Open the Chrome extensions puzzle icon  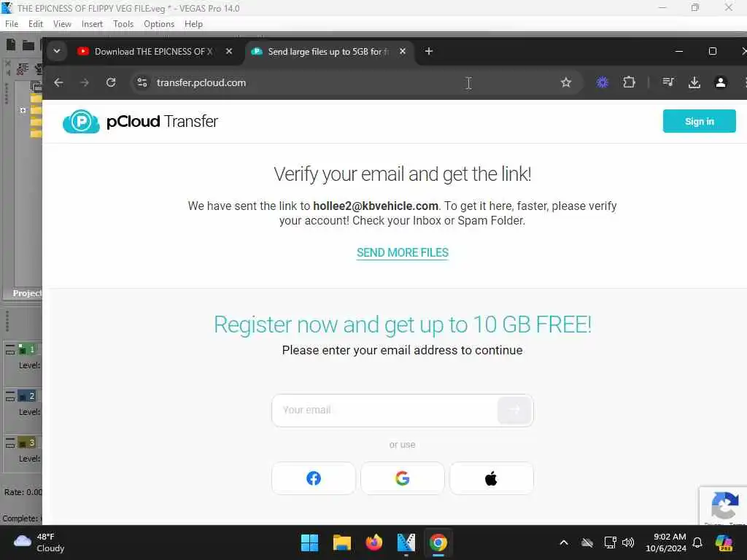tap(629, 82)
